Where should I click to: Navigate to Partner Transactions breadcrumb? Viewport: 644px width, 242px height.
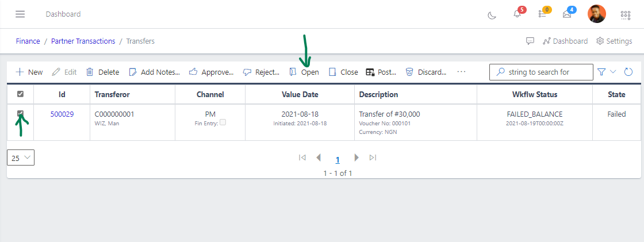[x=83, y=41]
